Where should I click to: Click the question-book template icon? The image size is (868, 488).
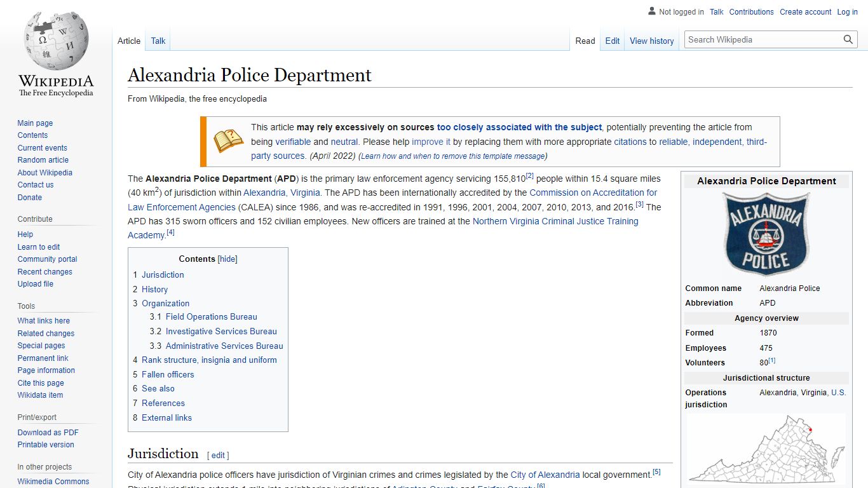point(228,140)
